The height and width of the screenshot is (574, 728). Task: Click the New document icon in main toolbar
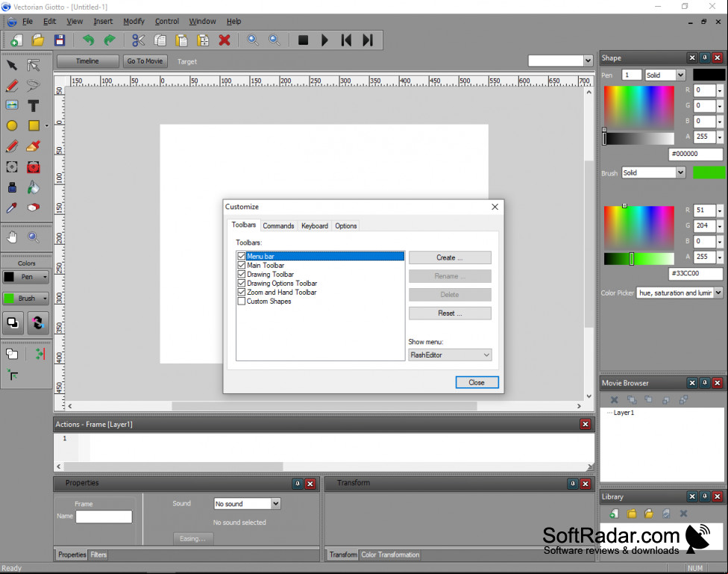point(16,40)
